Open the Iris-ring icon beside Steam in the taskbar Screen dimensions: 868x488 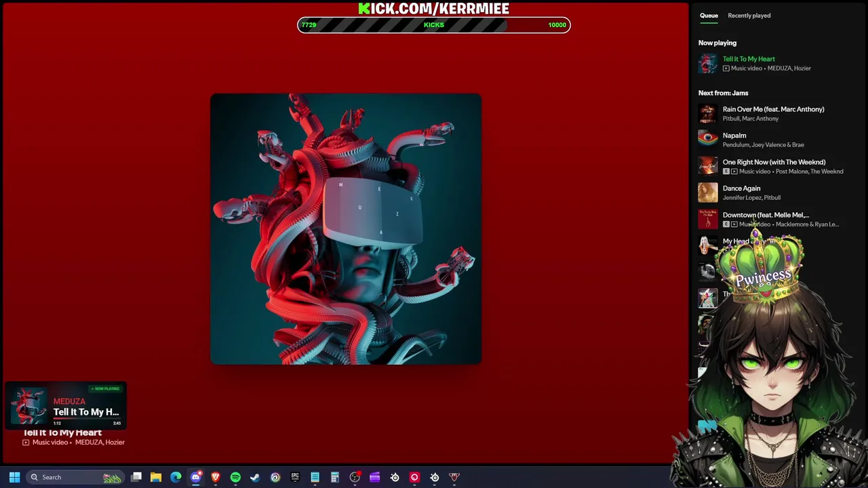pyautogui.click(x=275, y=477)
